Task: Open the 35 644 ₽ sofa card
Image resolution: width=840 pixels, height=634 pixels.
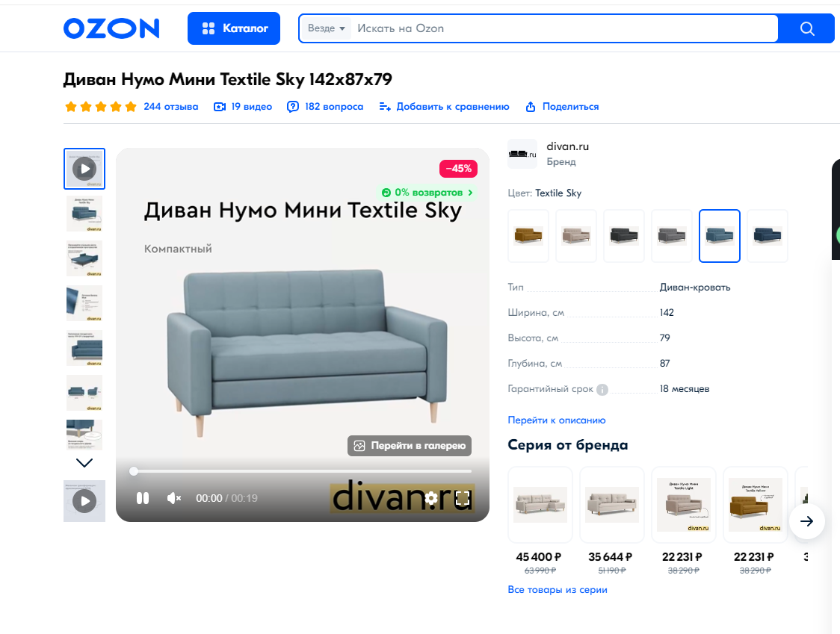Action: (x=612, y=504)
